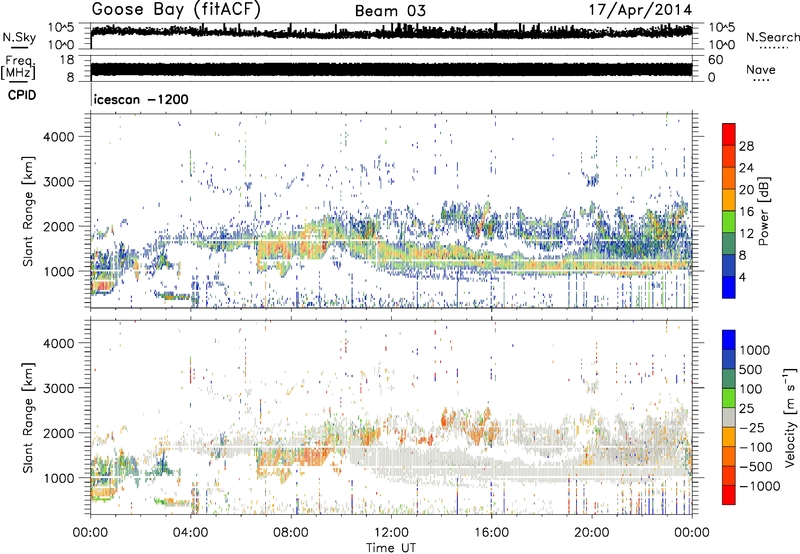
Task: Pick the bright blue segment of power colorbar
Action: click(729, 287)
